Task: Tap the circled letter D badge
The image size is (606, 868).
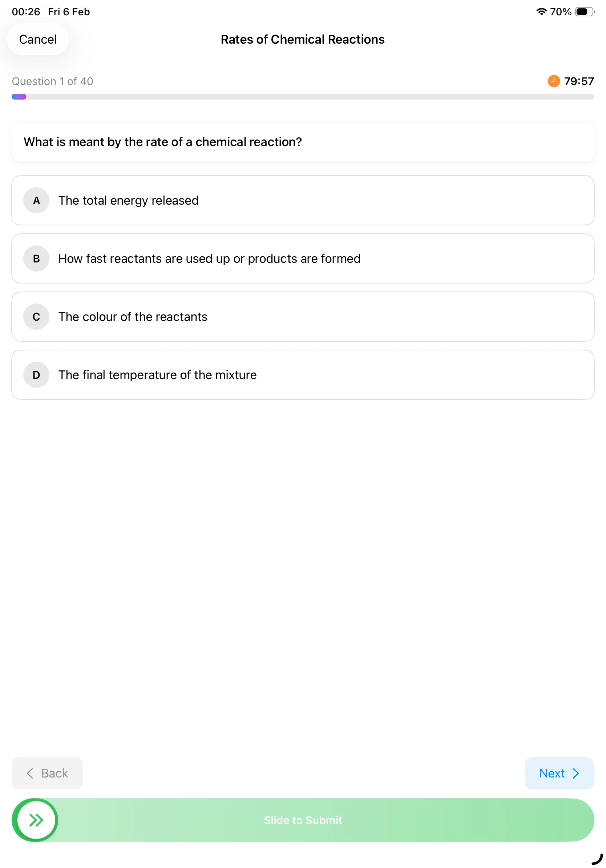Action: click(36, 375)
